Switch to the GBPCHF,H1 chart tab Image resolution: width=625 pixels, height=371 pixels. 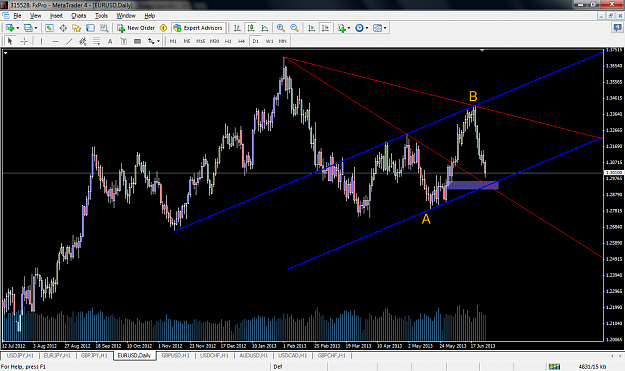pos(332,355)
